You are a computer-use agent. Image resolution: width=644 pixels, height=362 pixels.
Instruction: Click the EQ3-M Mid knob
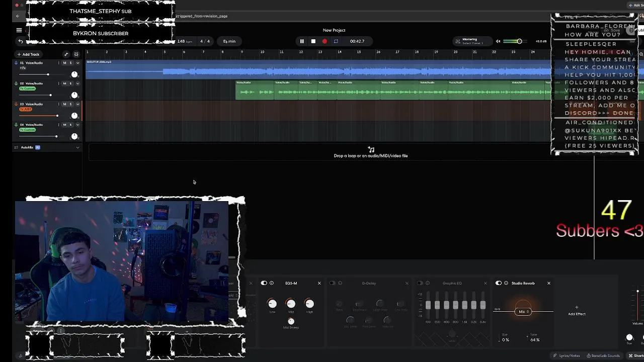[291, 304]
